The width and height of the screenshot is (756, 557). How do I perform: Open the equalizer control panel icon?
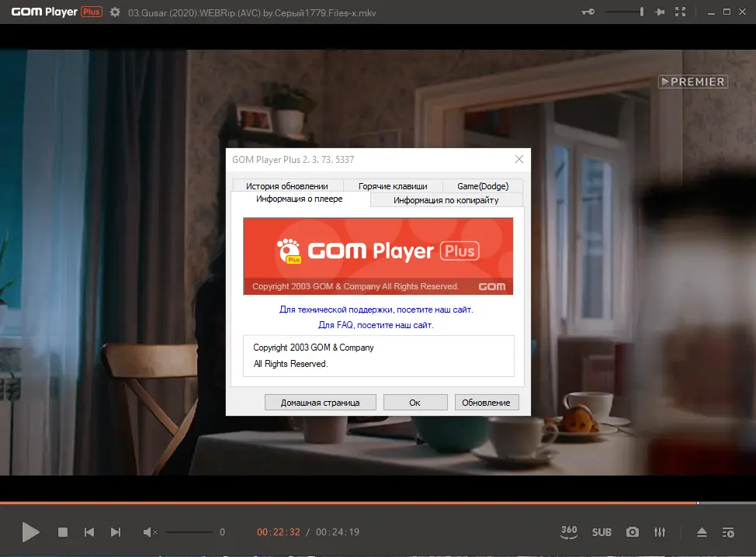660,532
